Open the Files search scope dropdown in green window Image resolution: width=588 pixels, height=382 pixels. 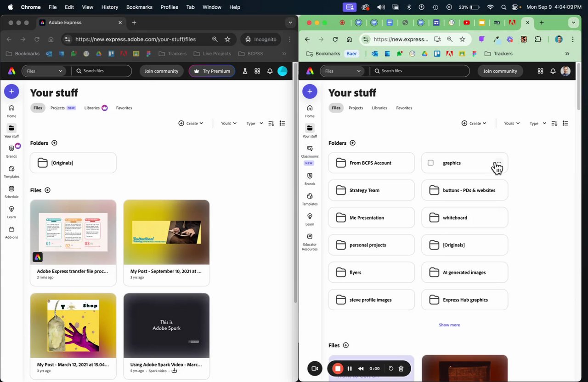click(343, 71)
